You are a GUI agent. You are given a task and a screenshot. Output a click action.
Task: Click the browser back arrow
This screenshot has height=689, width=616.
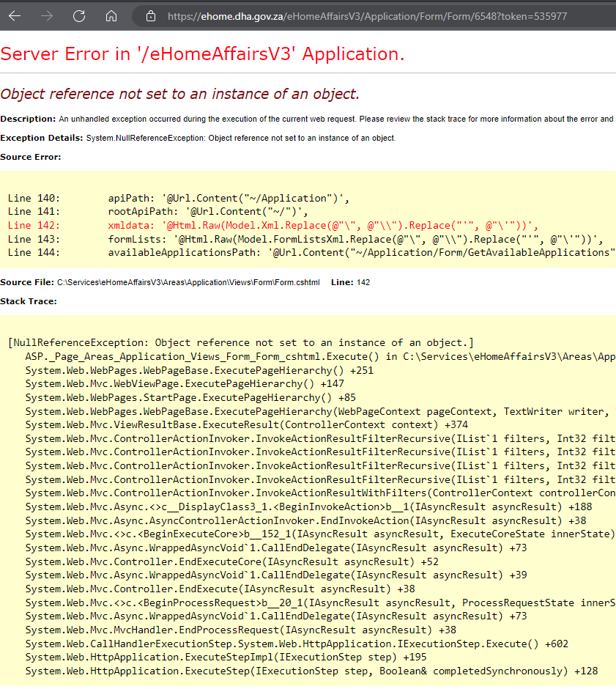point(15,16)
